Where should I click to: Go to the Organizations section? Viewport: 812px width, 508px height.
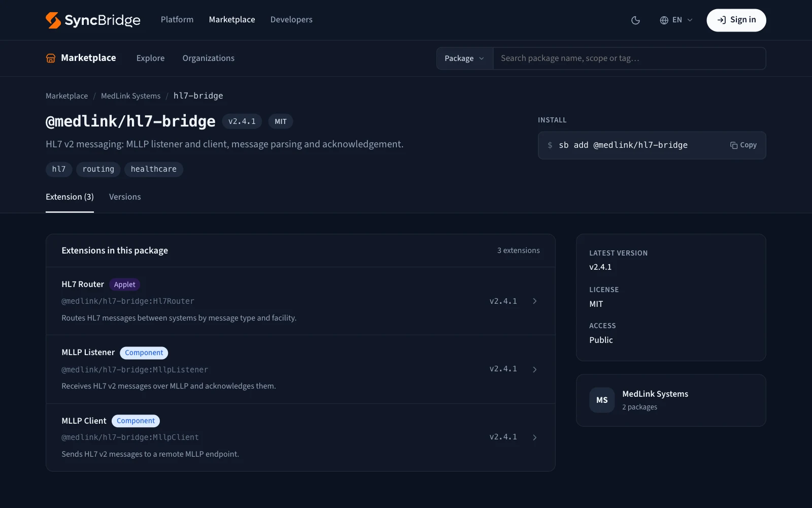pyautogui.click(x=209, y=58)
